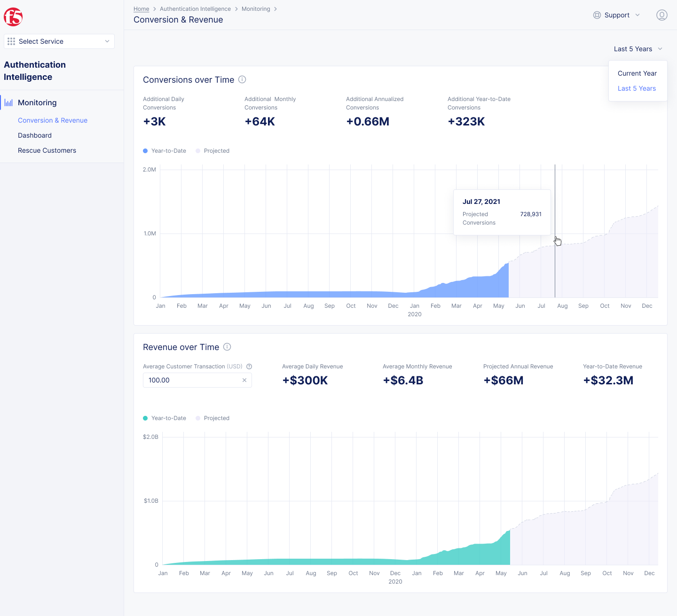Click the Average Customer Transaction input field
This screenshot has width=677, height=616.
pyautogui.click(x=193, y=380)
